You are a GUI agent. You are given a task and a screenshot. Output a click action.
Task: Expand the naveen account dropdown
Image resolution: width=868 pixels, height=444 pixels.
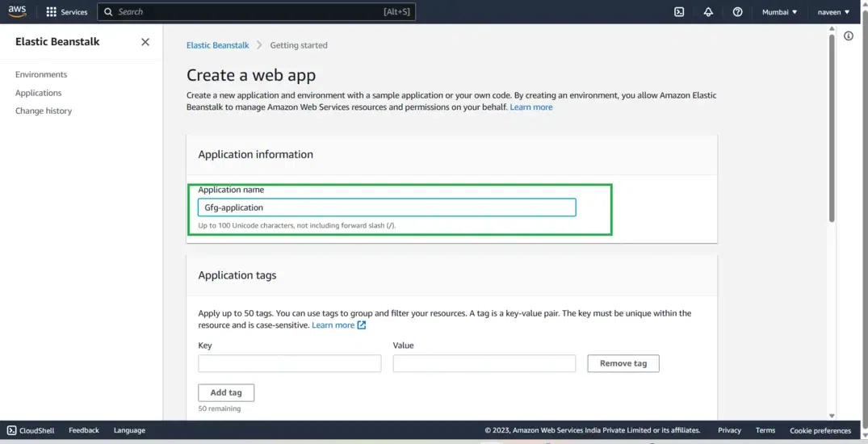point(833,11)
